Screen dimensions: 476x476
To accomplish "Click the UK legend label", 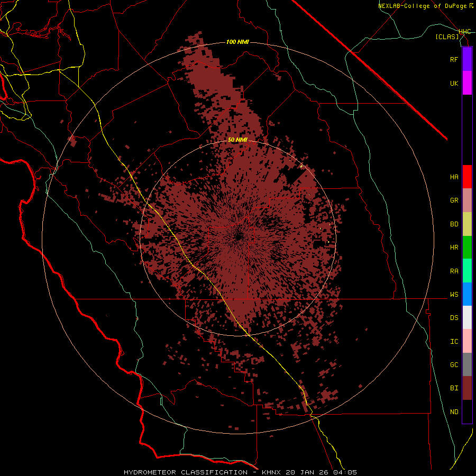I will [x=454, y=83].
